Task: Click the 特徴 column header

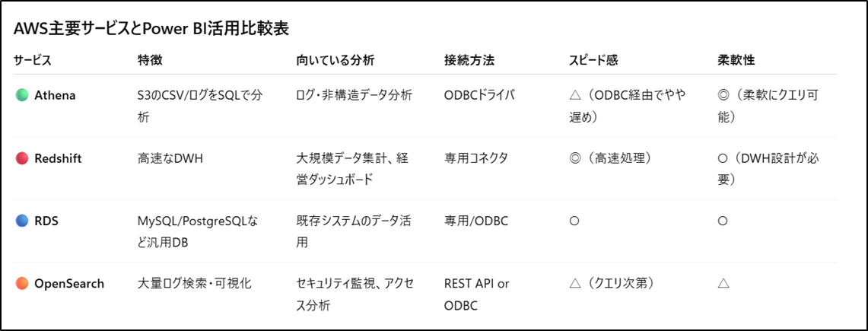Action: [x=150, y=60]
